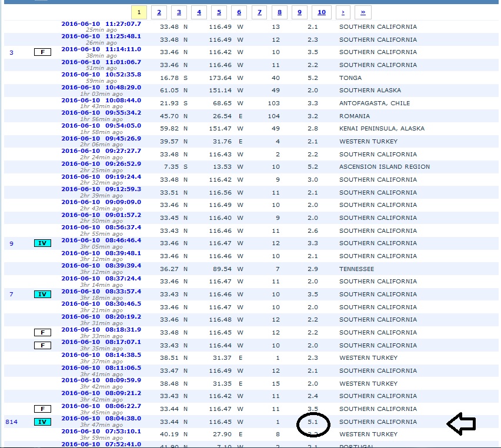Image resolution: width=501 pixels, height=448 pixels.
Task: Click the 814 felt reports count
Action: (11, 422)
